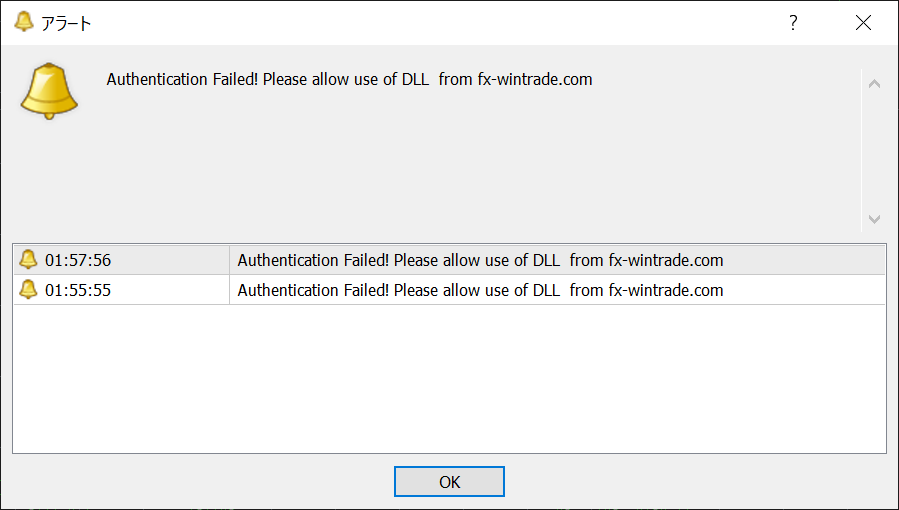Click the scrollbar track between the arrows
This screenshot has width=899, height=510.
click(874, 151)
